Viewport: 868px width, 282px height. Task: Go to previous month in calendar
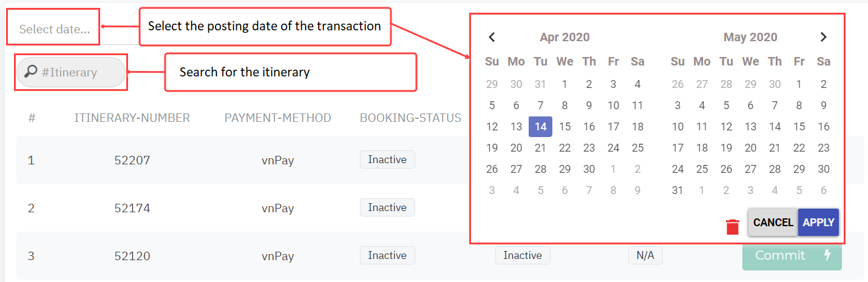coord(492,37)
